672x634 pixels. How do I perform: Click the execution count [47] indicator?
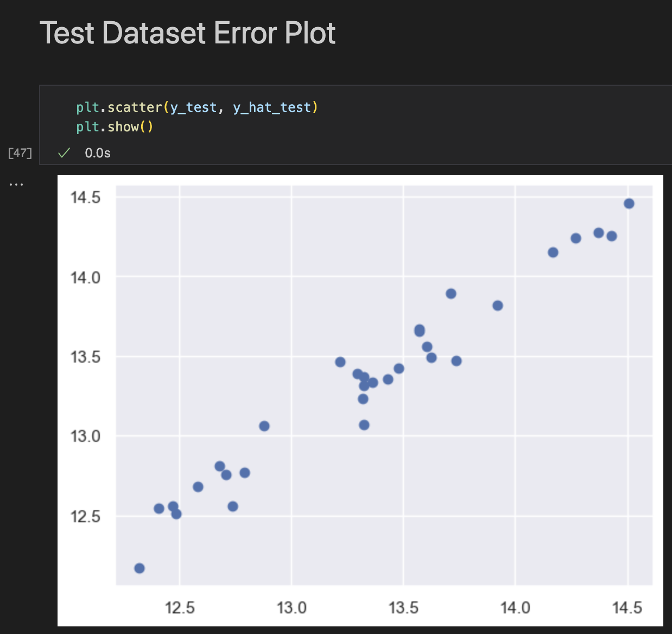click(x=20, y=153)
